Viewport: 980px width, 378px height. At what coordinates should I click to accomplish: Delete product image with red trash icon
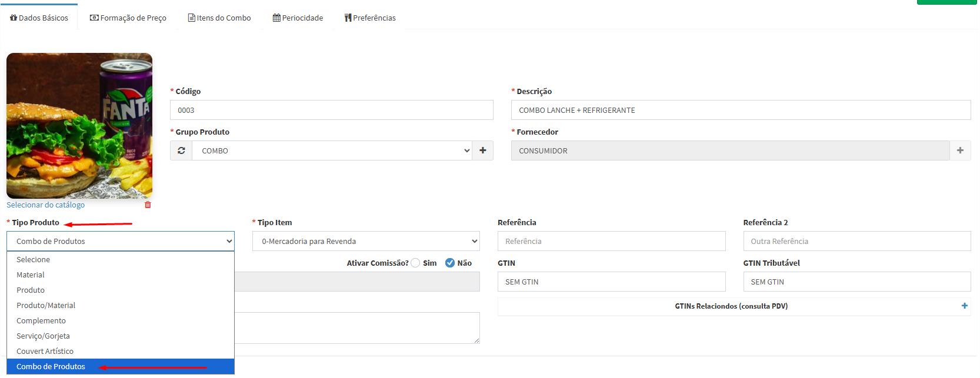[148, 205]
